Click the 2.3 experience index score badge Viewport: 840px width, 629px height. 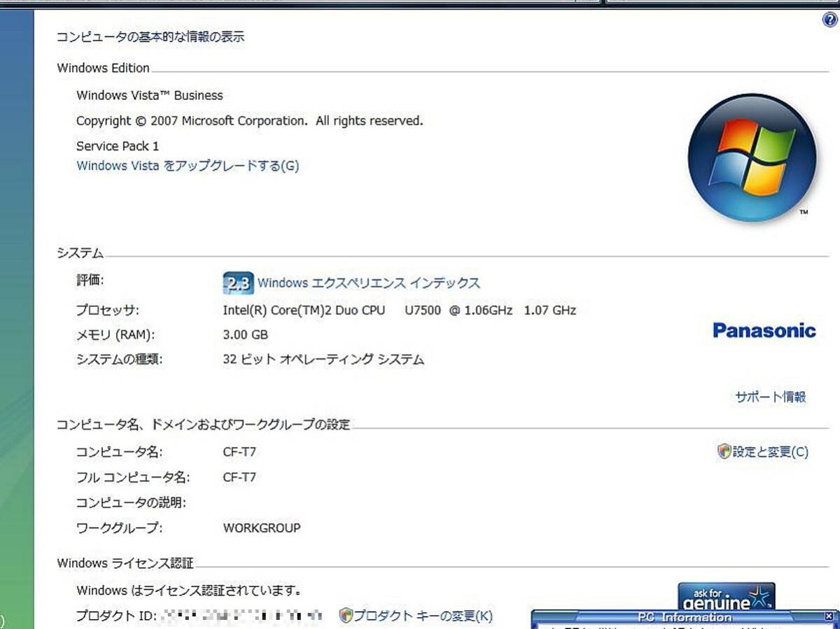point(238,283)
